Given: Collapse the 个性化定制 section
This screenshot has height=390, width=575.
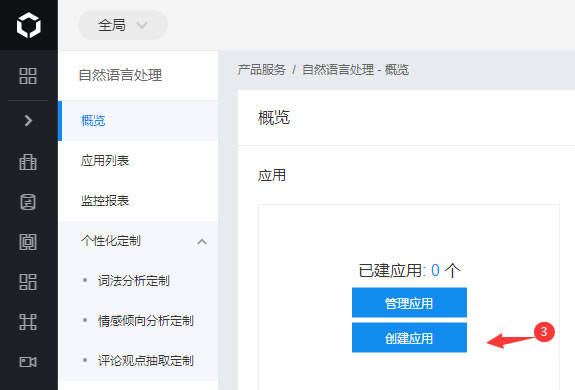Looking at the screenshot, I should 202,242.
